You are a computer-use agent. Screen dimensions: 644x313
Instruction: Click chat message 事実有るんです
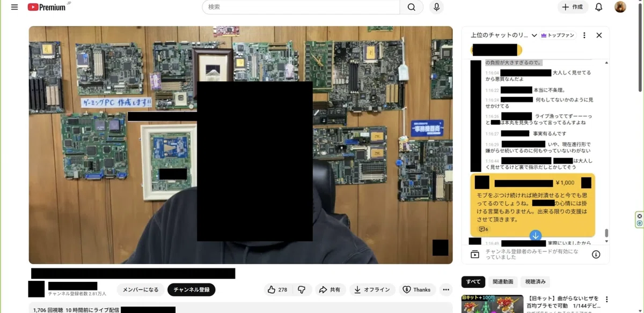[x=550, y=133]
